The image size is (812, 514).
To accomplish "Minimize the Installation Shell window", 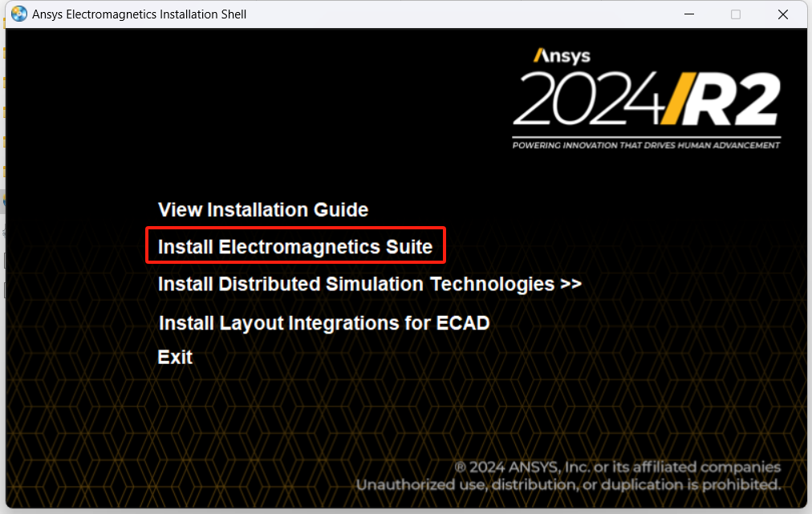I will point(688,14).
